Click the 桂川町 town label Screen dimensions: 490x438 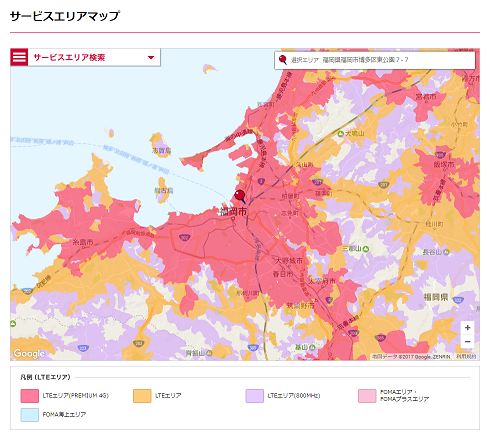434,224
